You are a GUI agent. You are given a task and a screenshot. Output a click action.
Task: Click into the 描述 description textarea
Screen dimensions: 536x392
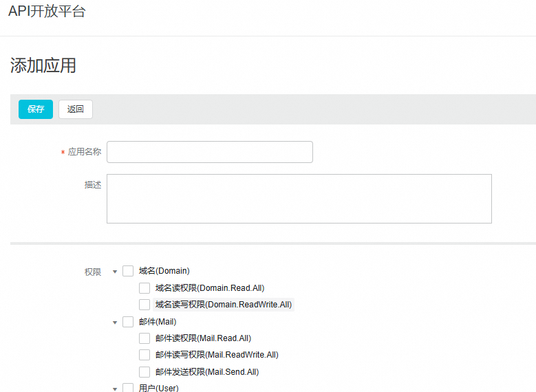[x=299, y=198]
